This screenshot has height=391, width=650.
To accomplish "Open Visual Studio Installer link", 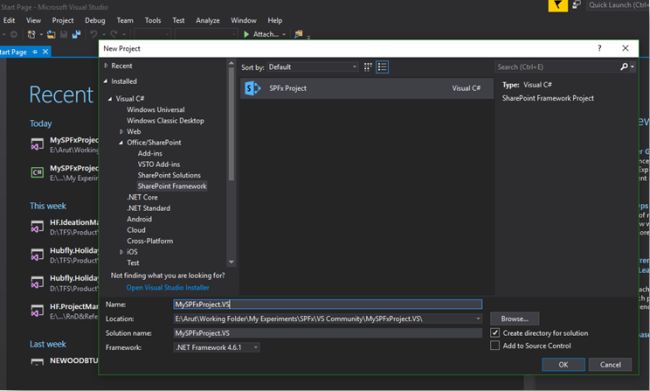I will (x=167, y=287).
